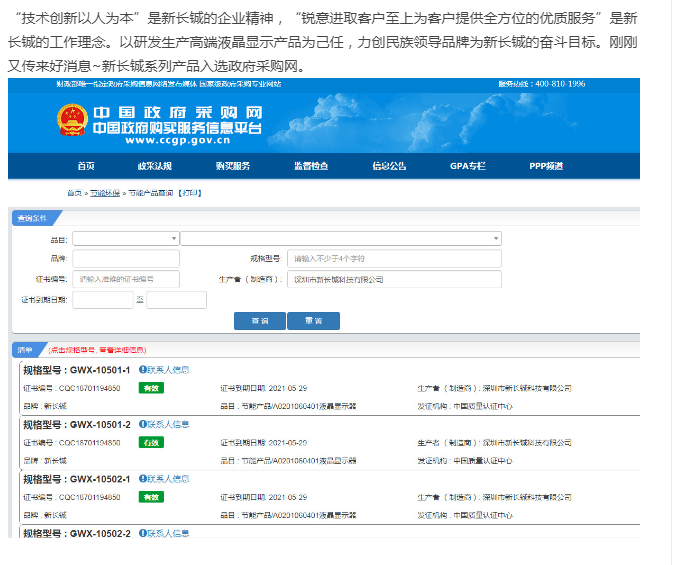Click 联系人信息 link for GWX-10502-2
673x565 pixels.
[168, 533]
